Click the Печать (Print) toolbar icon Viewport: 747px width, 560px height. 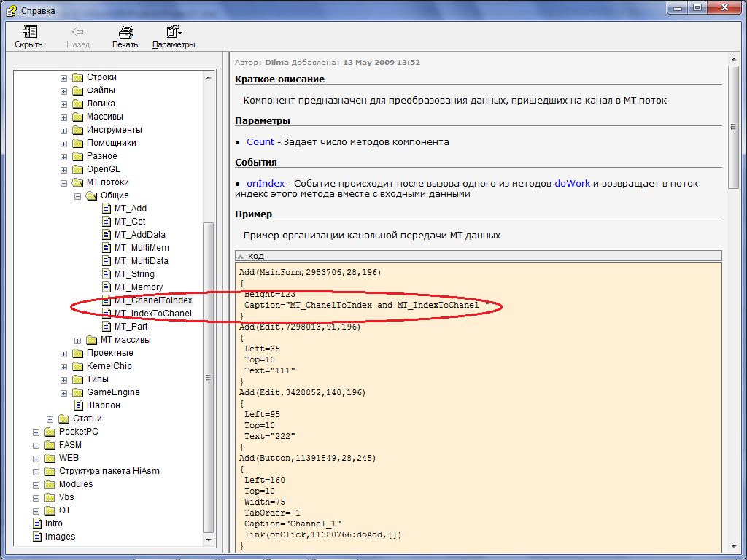[x=125, y=32]
